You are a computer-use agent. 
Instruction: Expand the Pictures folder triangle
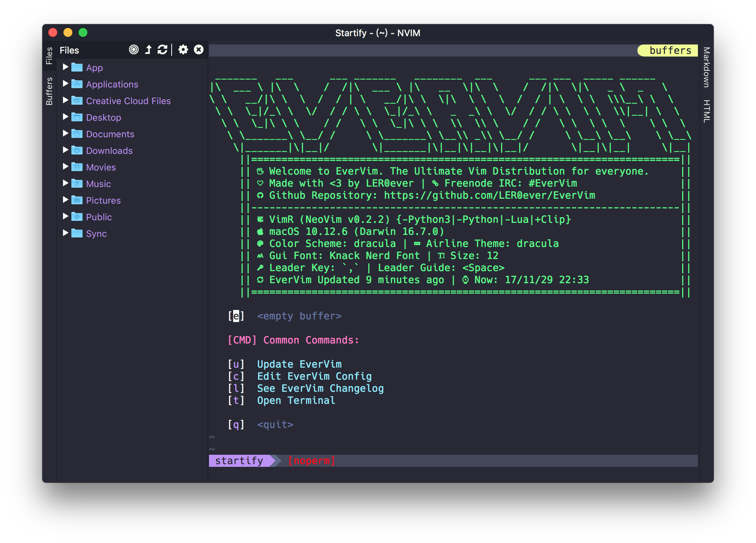coord(65,200)
